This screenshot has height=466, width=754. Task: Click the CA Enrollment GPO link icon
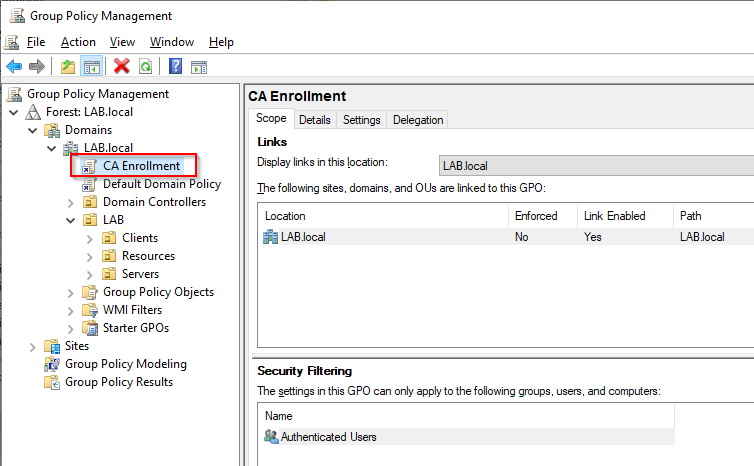(89, 166)
